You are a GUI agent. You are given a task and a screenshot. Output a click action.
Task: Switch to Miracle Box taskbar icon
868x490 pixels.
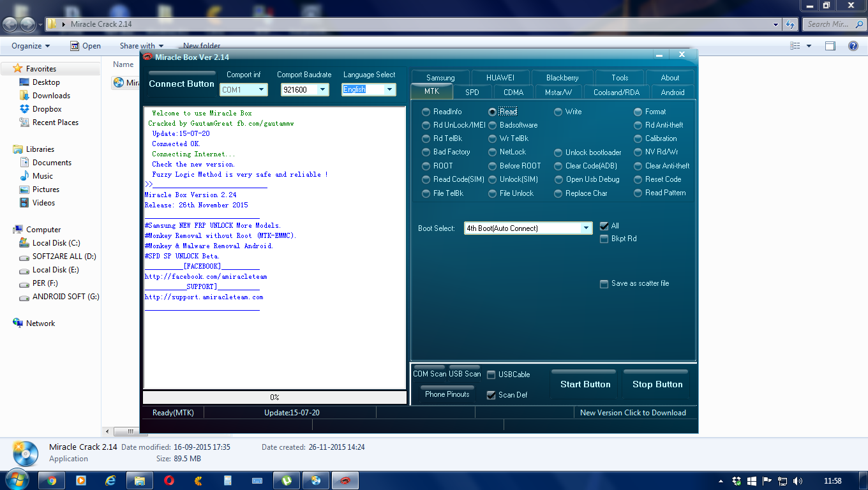point(345,480)
